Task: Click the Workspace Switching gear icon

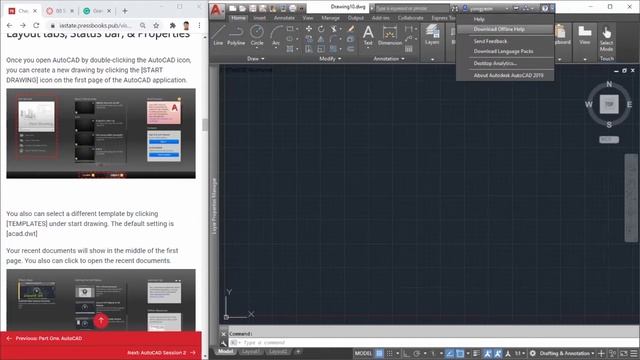Action: (x=533, y=353)
